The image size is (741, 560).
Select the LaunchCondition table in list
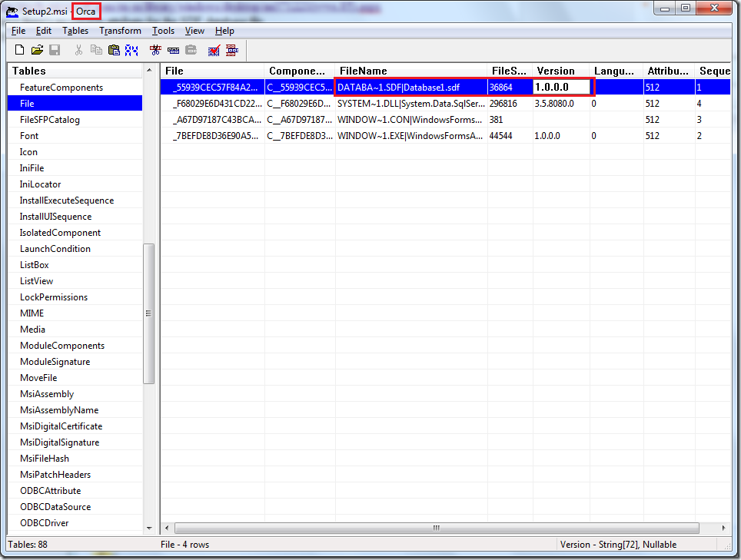click(x=55, y=249)
